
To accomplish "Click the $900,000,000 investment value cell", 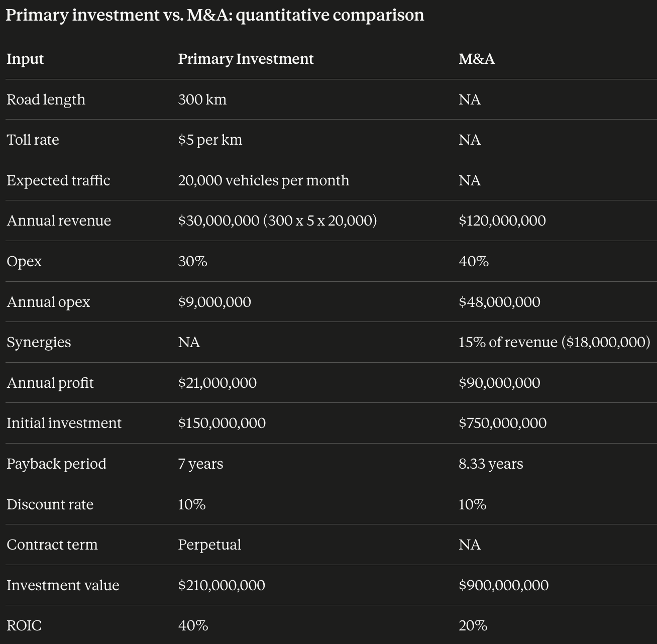I will 504,585.
